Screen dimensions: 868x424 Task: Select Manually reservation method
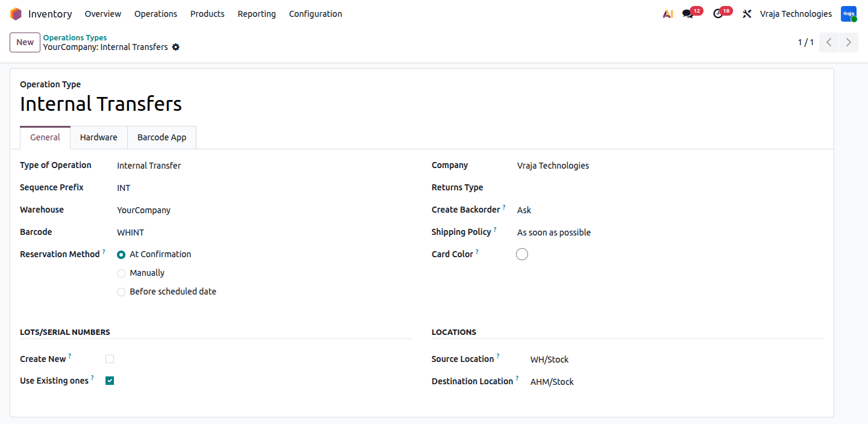(121, 273)
